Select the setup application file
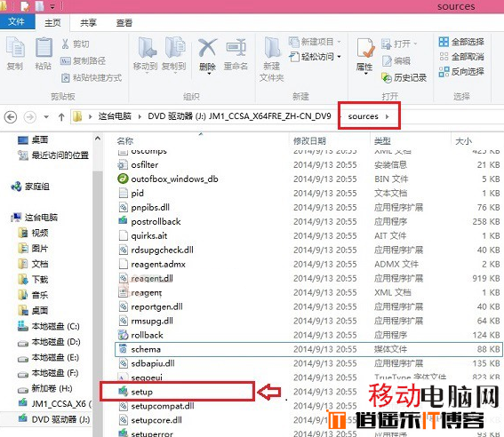Screen dimensions: 504x437 click(141, 392)
